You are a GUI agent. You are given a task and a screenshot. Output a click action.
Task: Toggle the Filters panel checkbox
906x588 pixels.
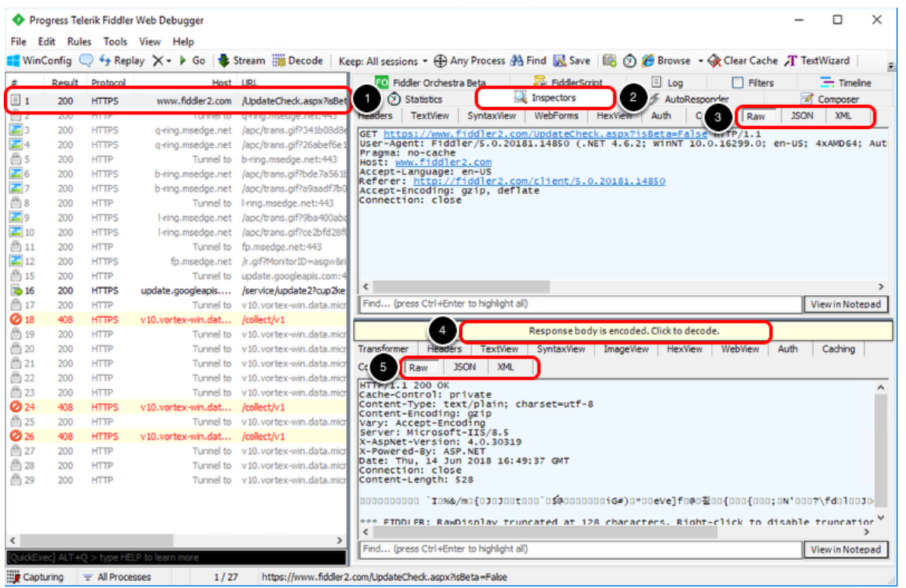coord(737,82)
